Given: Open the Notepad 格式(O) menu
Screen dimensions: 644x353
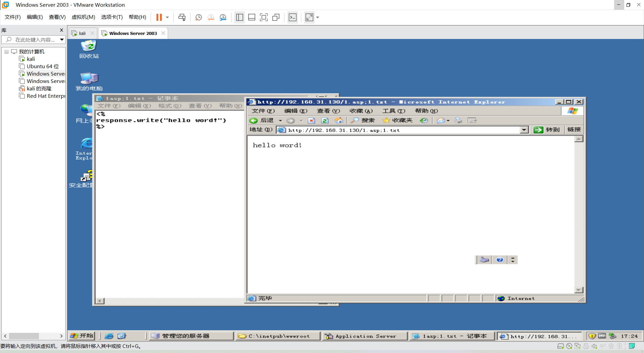Looking at the screenshot, I should click(170, 106).
